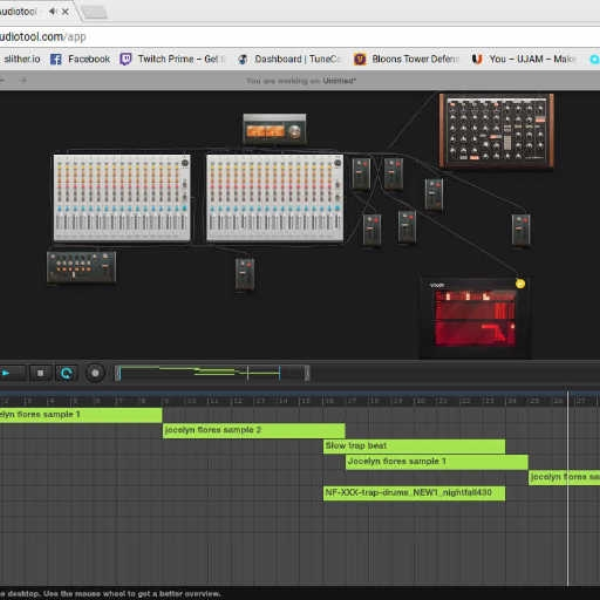
Task: Click the left handle of timeline overview
Action: click(x=118, y=373)
